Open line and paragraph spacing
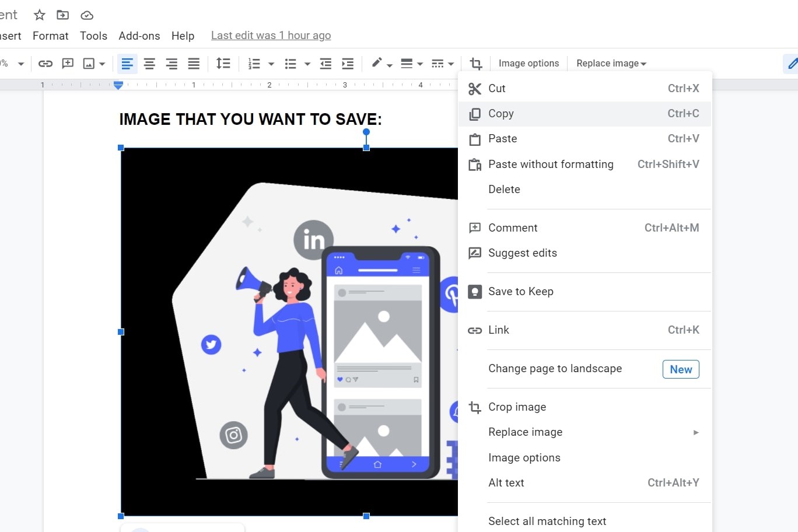 pyautogui.click(x=223, y=64)
